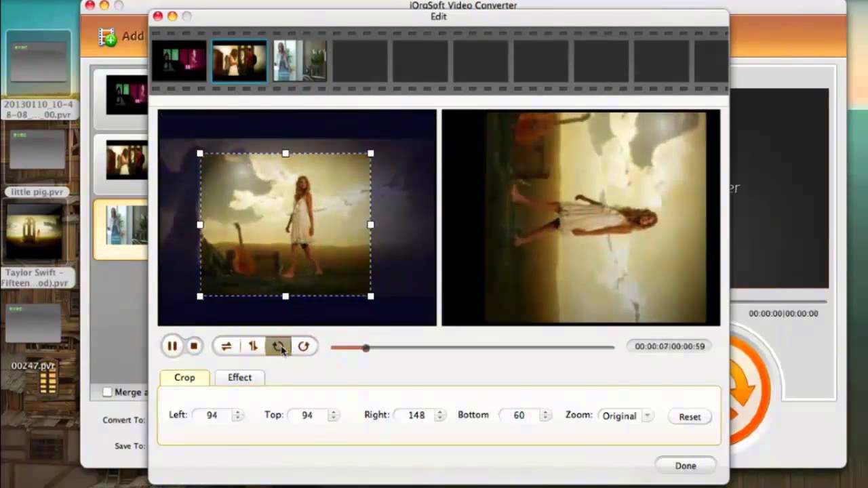Click the Bottom crop value stepper
Viewport: 868px width, 488px height.
545,415
